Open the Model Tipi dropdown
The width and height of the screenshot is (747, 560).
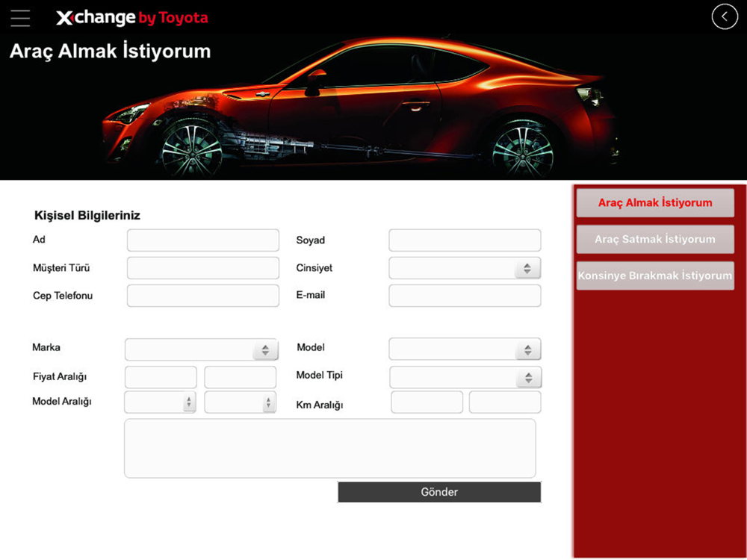tap(465, 377)
